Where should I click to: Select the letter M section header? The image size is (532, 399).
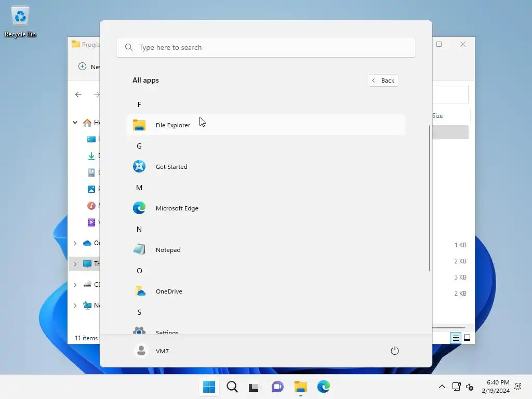(139, 188)
